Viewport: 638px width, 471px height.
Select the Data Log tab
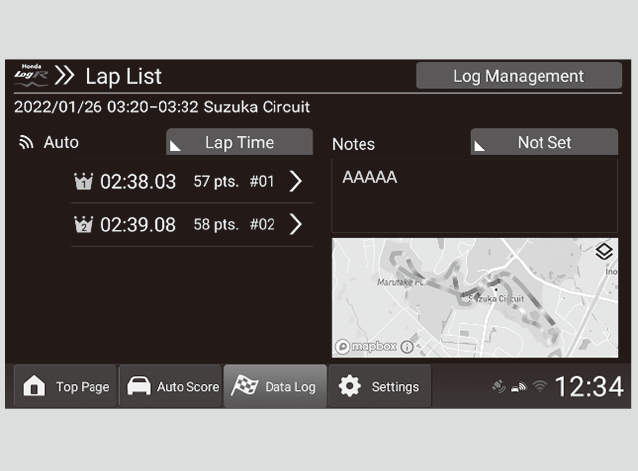tap(274, 387)
